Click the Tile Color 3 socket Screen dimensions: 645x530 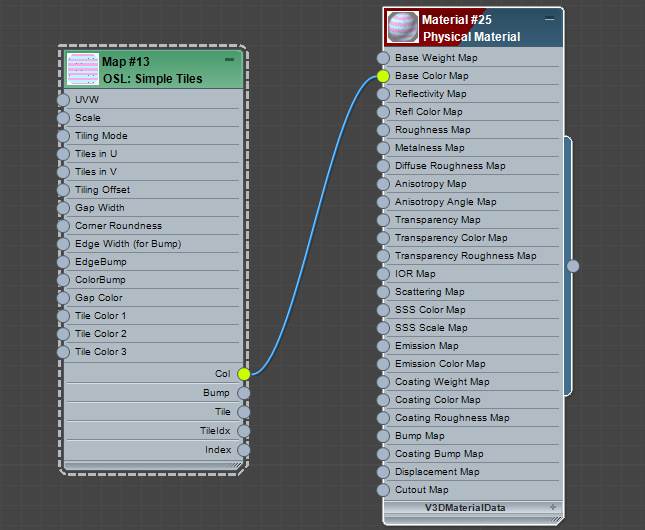pos(63,352)
